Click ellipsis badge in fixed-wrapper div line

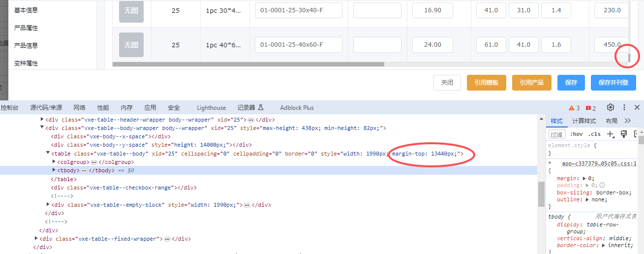167,239
